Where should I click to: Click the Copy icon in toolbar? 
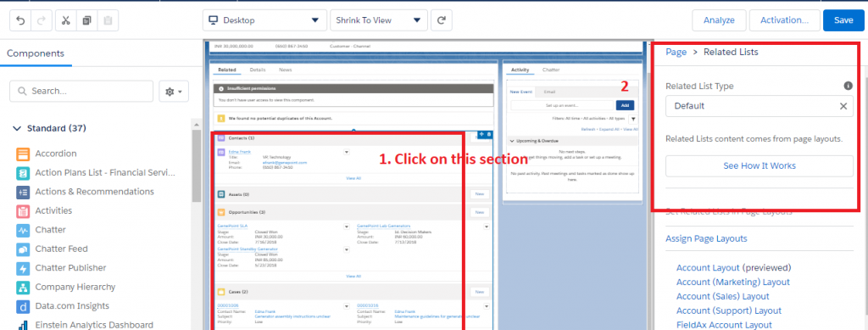[x=86, y=20]
